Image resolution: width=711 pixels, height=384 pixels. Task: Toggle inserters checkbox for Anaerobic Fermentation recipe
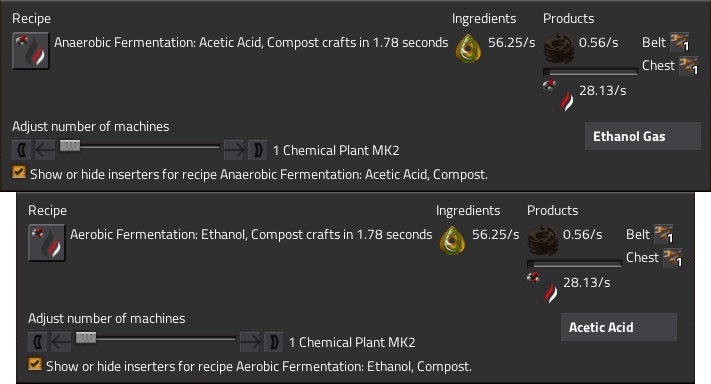click(19, 172)
